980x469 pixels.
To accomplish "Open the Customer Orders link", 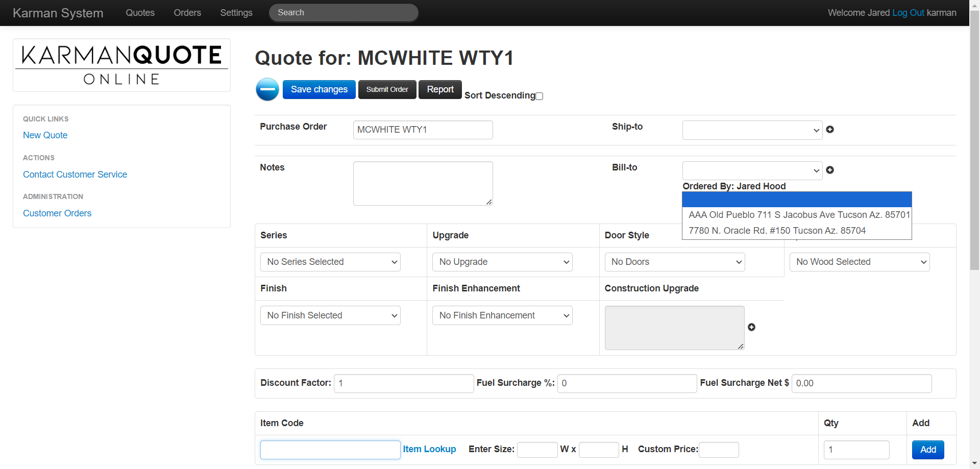I will coord(57,213).
